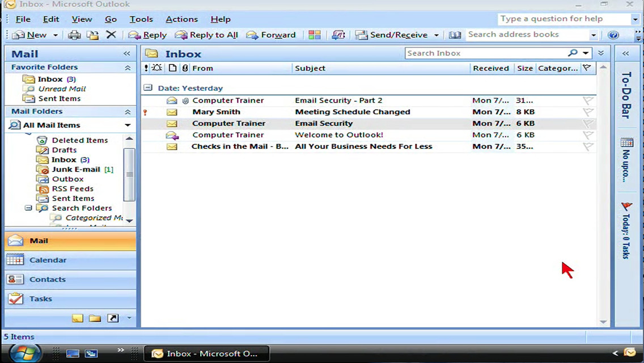Image resolution: width=644 pixels, height=363 pixels.
Task: Open the Tools menu
Action: [141, 19]
